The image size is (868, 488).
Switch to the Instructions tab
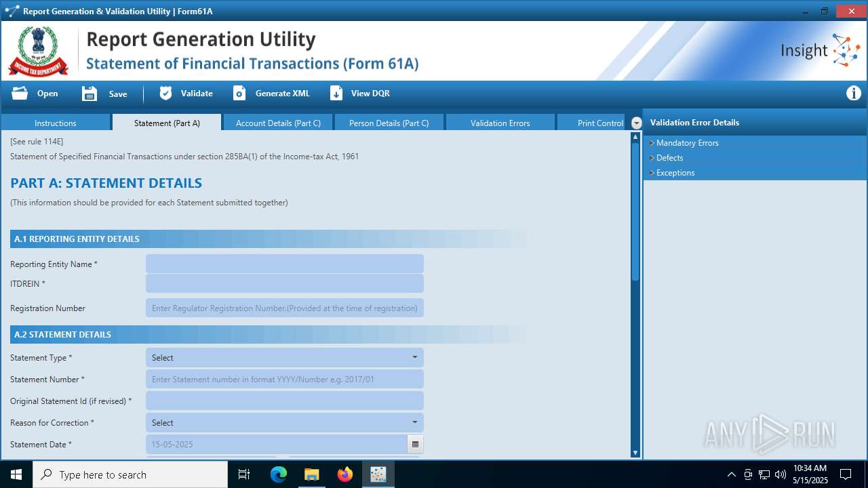coord(56,123)
